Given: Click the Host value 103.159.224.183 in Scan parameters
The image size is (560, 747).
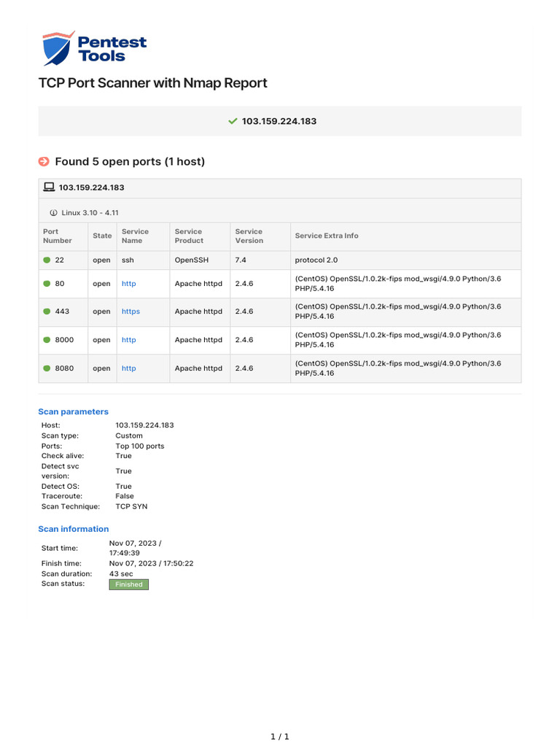Looking at the screenshot, I should [145, 425].
